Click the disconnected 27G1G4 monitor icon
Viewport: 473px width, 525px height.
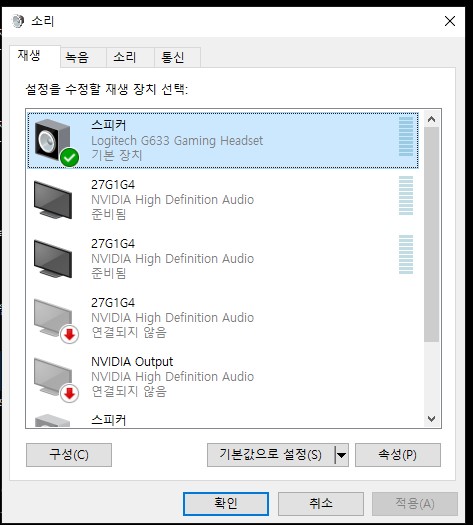(56, 320)
